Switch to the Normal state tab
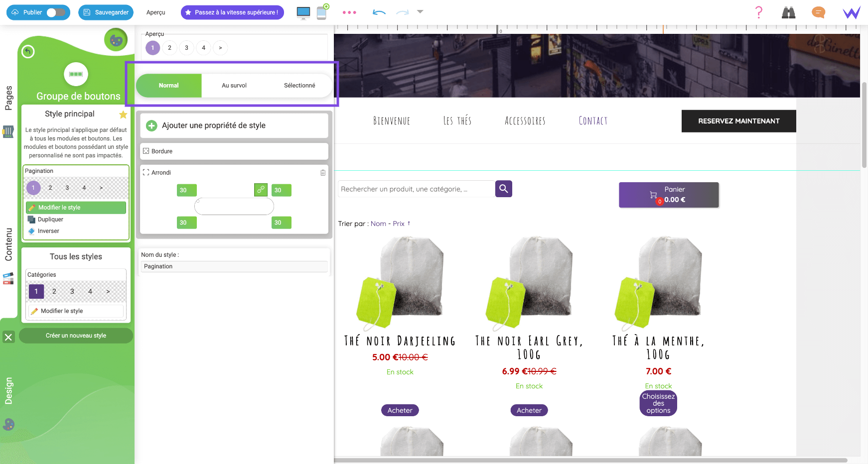 (169, 86)
